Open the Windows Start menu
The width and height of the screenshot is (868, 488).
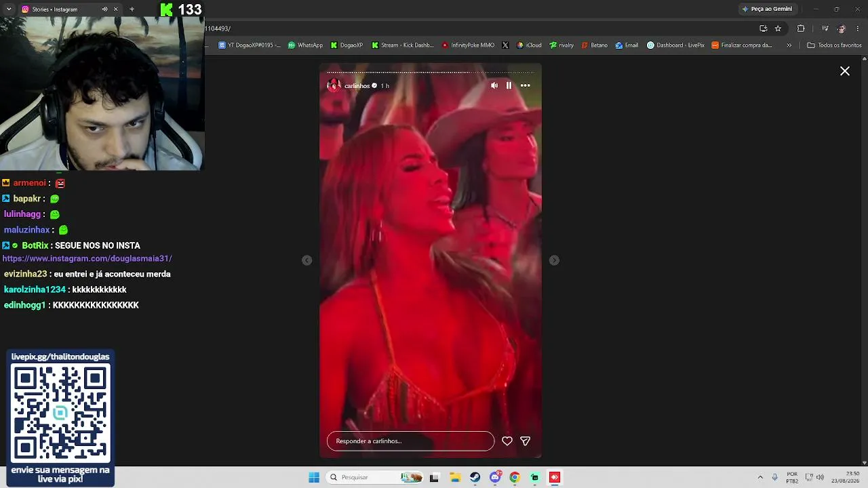tap(314, 477)
